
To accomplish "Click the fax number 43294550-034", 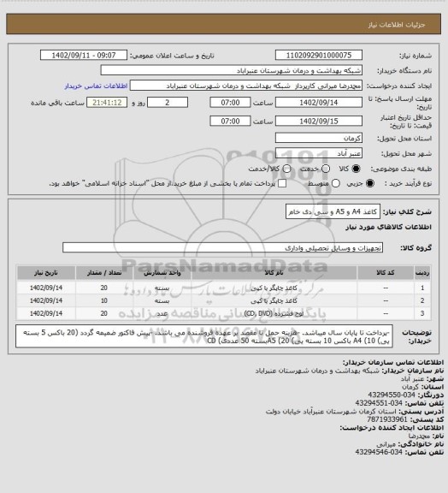I will 392,395.
